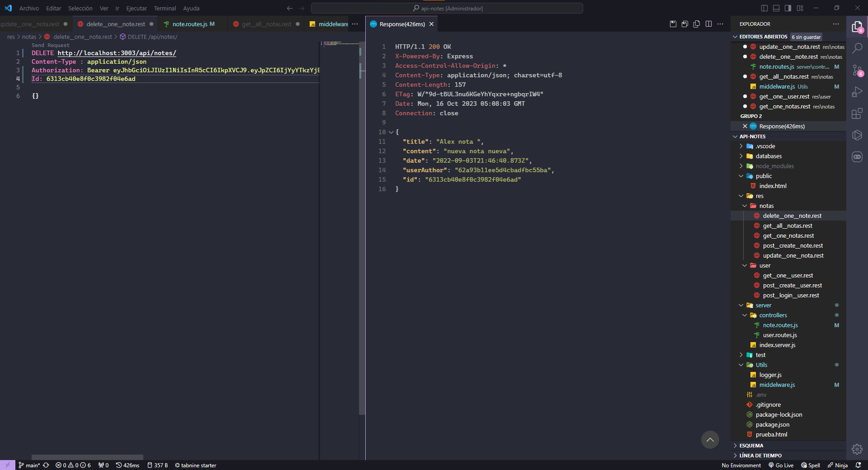Fold the JSON body at line 10
This screenshot has height=470, width=868.
point(391,132)
